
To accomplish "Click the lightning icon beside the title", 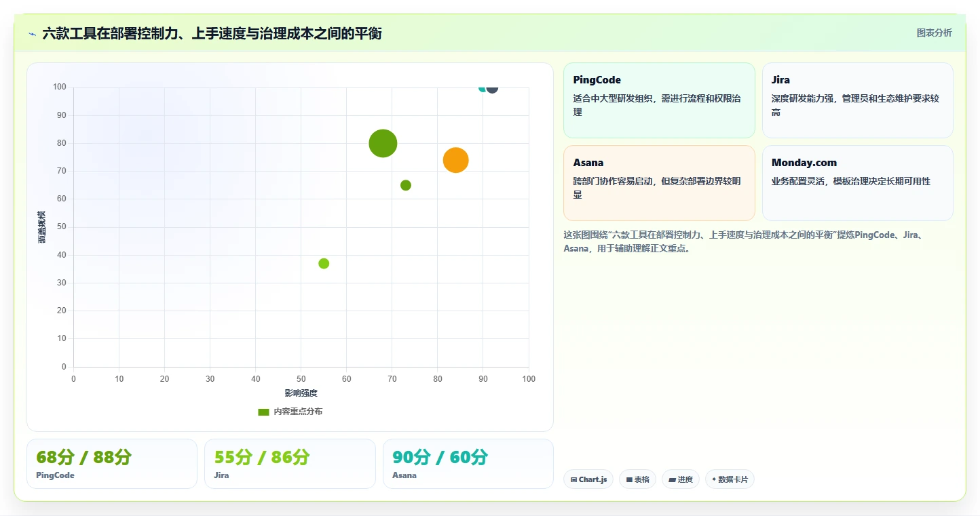I will (x=32, y=33).
